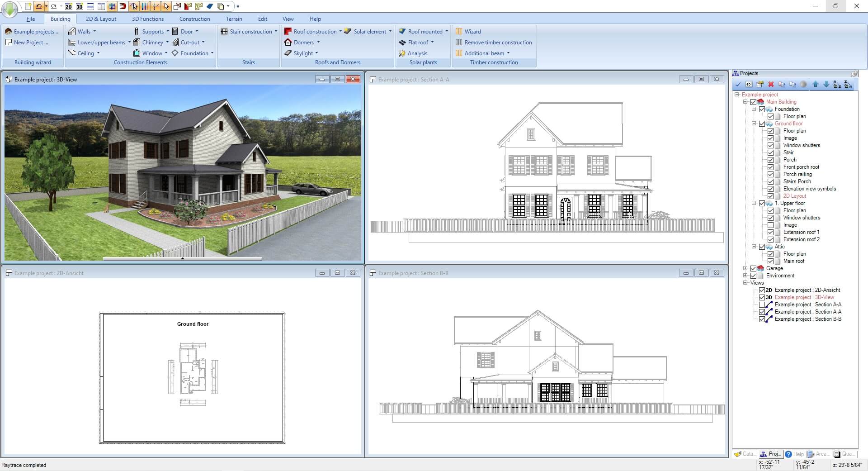Collapse the Ground floor tree node
The height and width of the screenshot is (471, 868).
(x=754, y=123)
